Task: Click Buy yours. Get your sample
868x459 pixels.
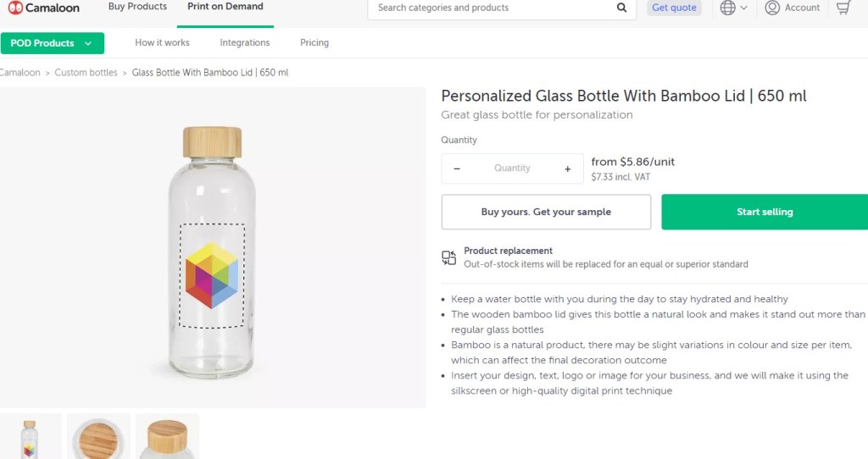Action: pos(546,212)
